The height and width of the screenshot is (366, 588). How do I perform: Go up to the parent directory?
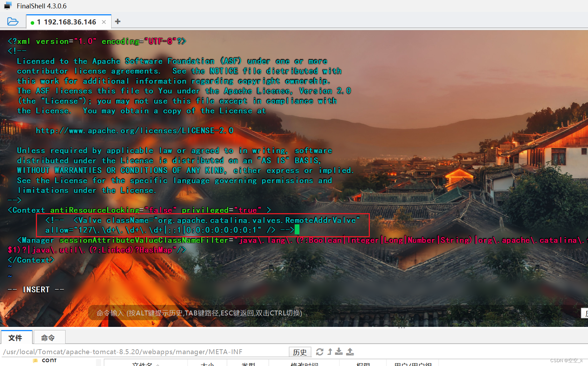click(330, 352)
